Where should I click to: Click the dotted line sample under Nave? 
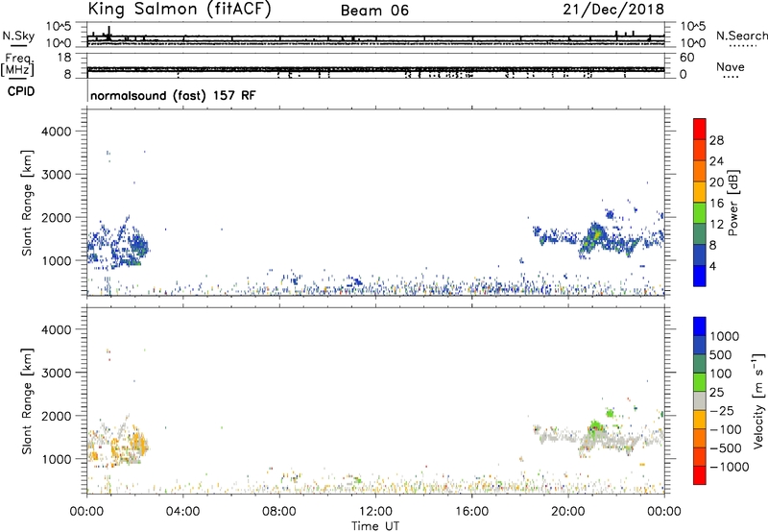tap(731, 78)
